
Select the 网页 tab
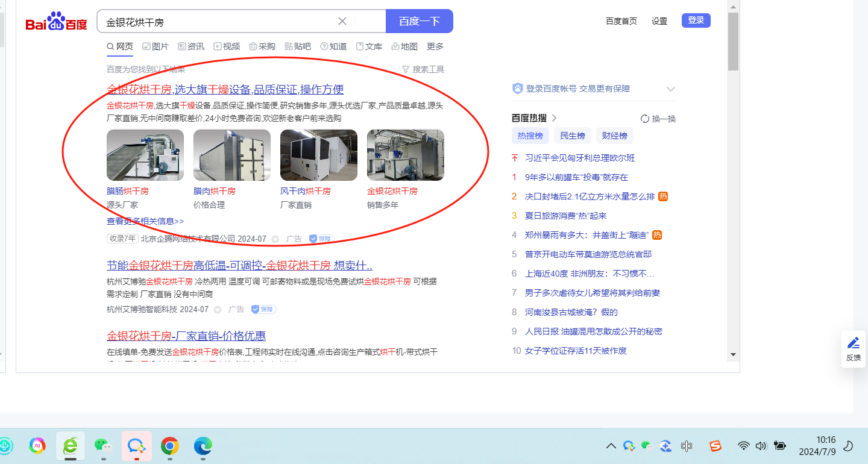(x=120, y=46)
